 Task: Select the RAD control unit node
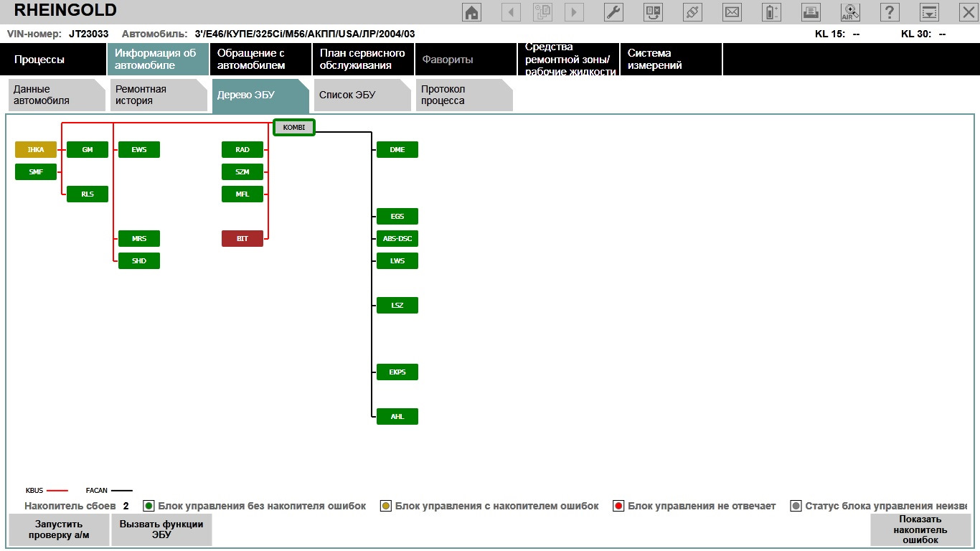[242, 149]
